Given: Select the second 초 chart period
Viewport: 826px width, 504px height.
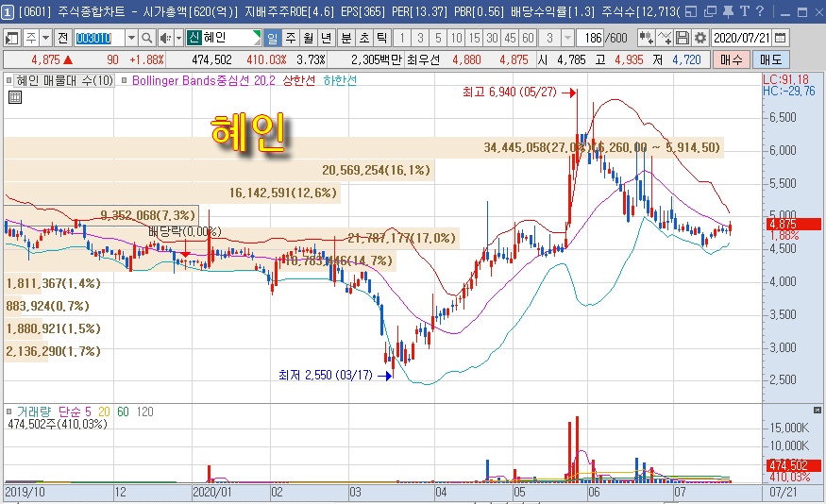Looking at the screenshot, I should pos(364,38).
